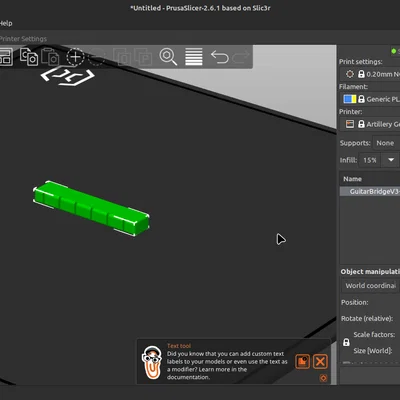Image resolution: width=400 pixels, height=400 pixels.
Task: Click the Infill 15% value field
Action: point(370,160)
